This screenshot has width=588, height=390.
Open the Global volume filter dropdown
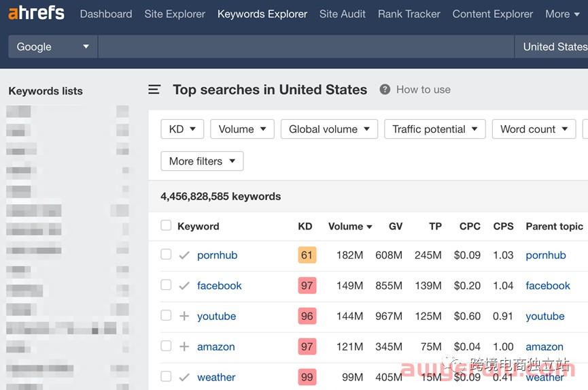point(329,129)
